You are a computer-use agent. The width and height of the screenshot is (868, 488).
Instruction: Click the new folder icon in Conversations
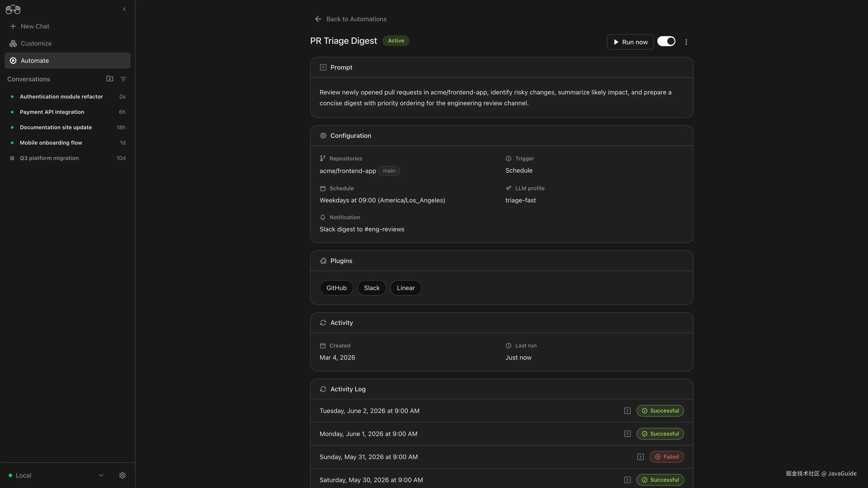pos(110,79)
